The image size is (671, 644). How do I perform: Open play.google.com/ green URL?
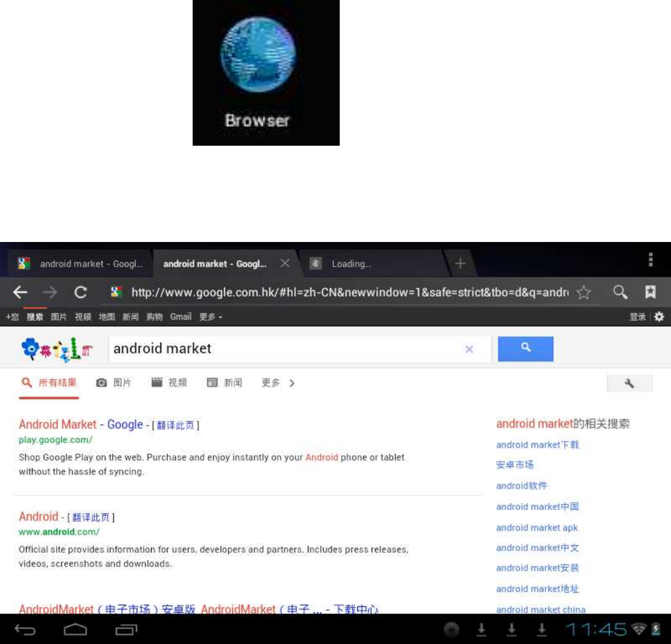coord(55,440)
